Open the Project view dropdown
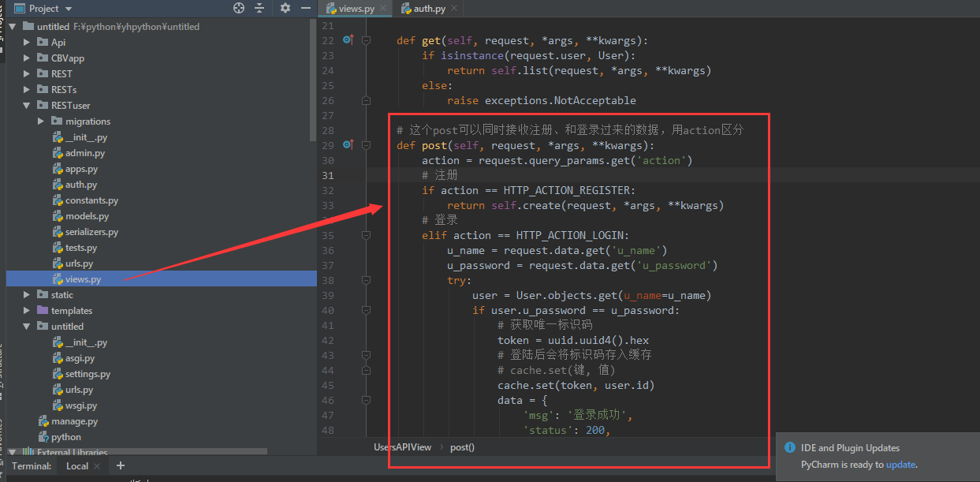 69,9
